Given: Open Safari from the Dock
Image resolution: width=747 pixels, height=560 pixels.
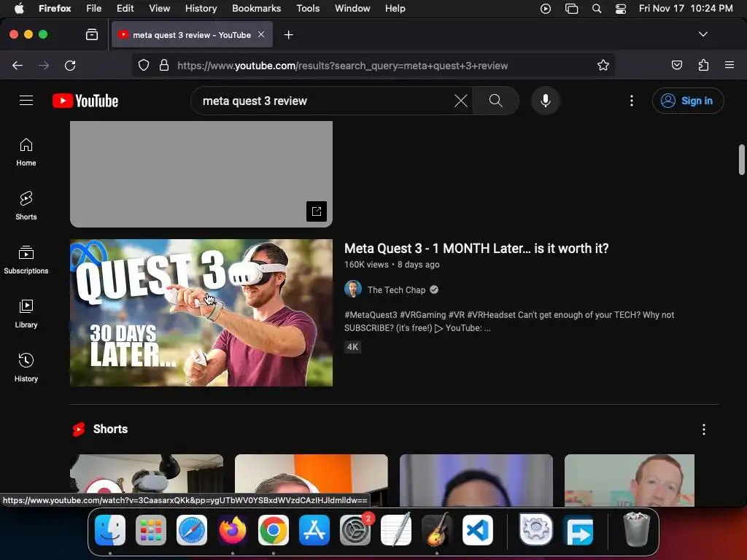Looking at the screenshot, I should click(x=192, y=529).
